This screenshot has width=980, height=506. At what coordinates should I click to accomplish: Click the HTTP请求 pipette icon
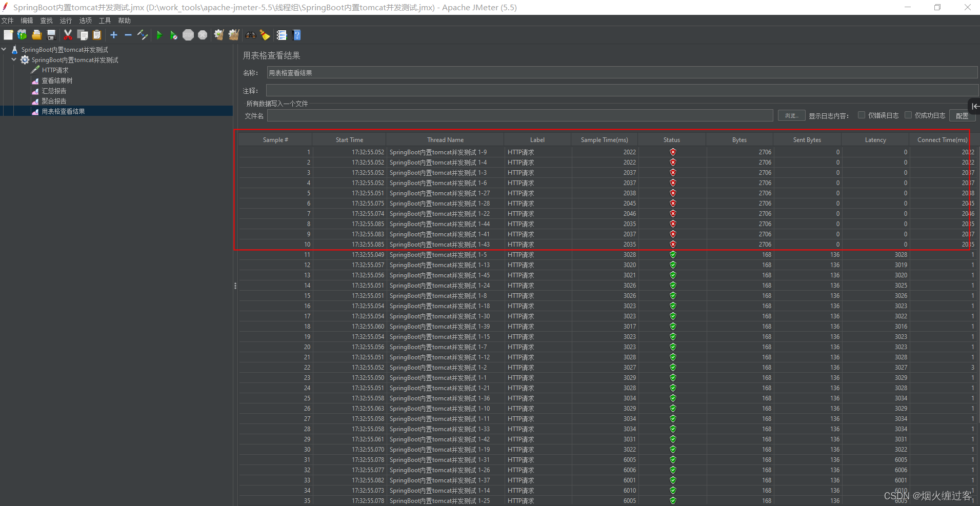click(35, 70)
